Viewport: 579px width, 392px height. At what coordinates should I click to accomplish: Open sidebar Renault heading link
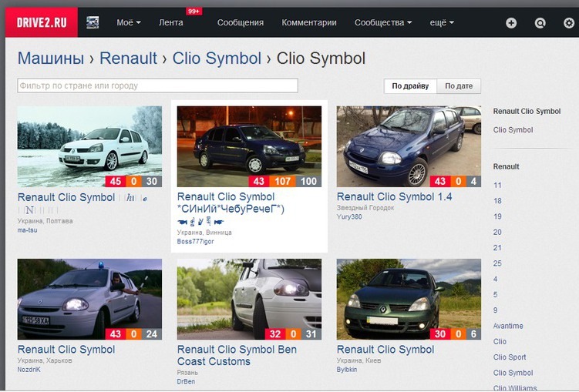(507, 166)
